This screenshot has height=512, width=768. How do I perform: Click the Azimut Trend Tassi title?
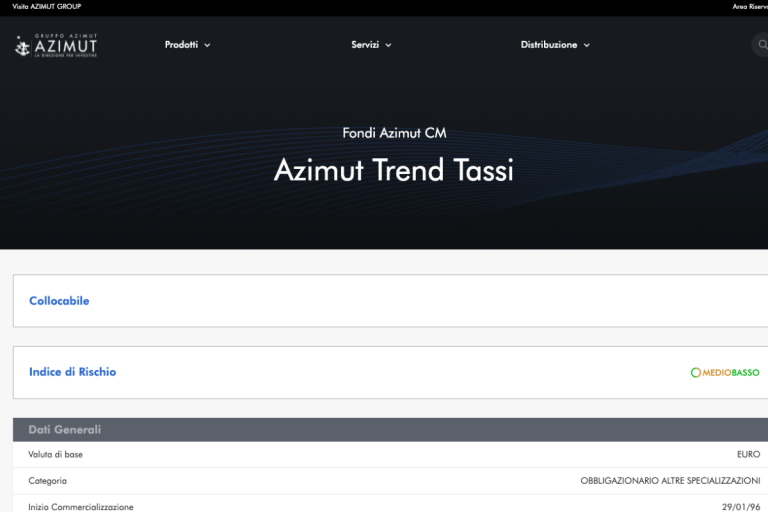pos(394,170)
